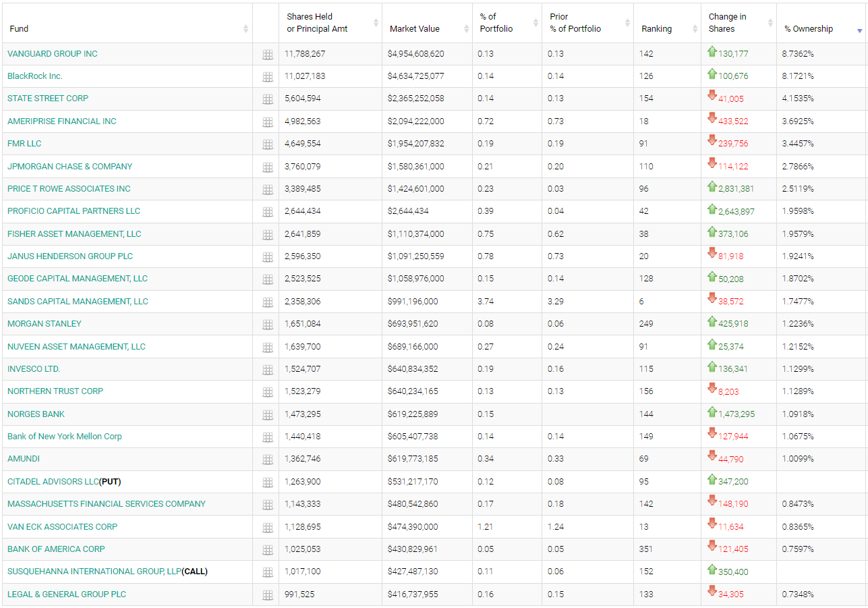Screen dimensions: 868x608
Task: Sort table by Market Value header
Action: pyautogui.click(x=427, y=24)
